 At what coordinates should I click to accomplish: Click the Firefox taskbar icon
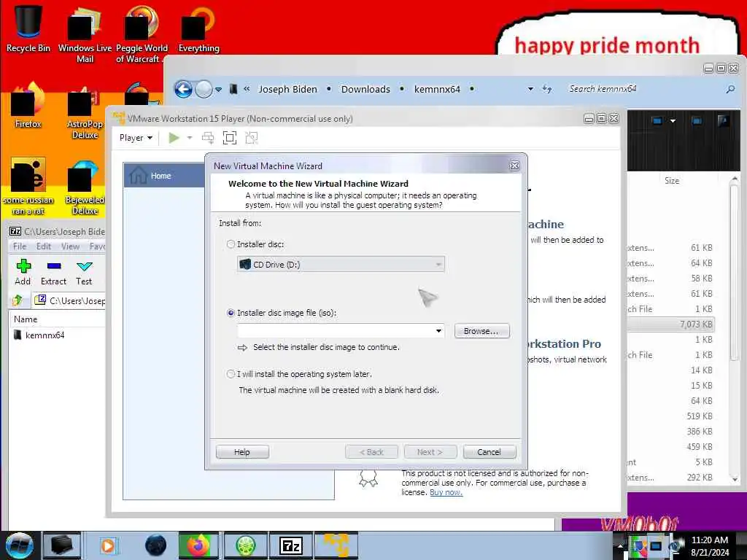[198, 545]
